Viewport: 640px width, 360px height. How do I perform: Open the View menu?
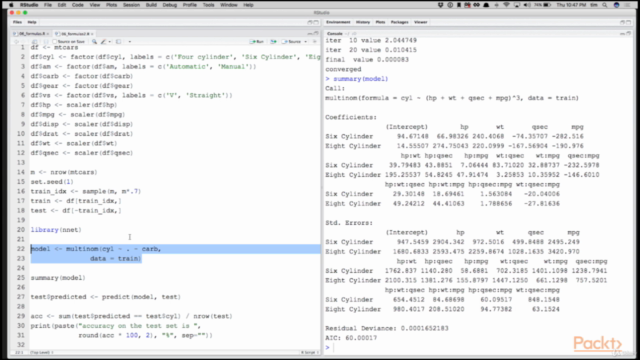click(95, 5)
